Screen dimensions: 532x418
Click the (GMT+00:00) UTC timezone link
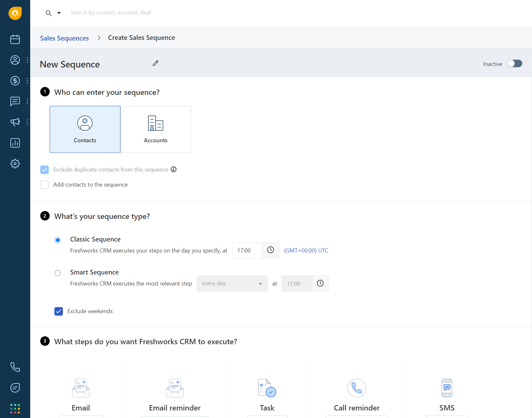click(306, 251)
